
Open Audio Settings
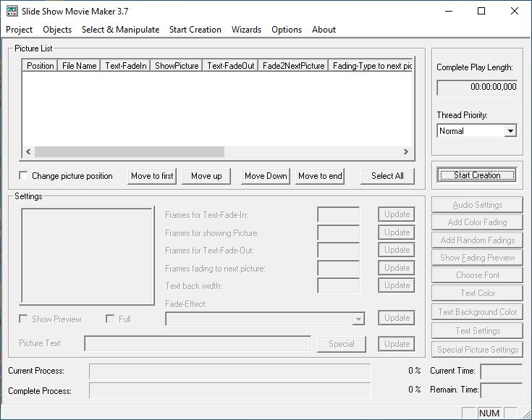[478, 205]
